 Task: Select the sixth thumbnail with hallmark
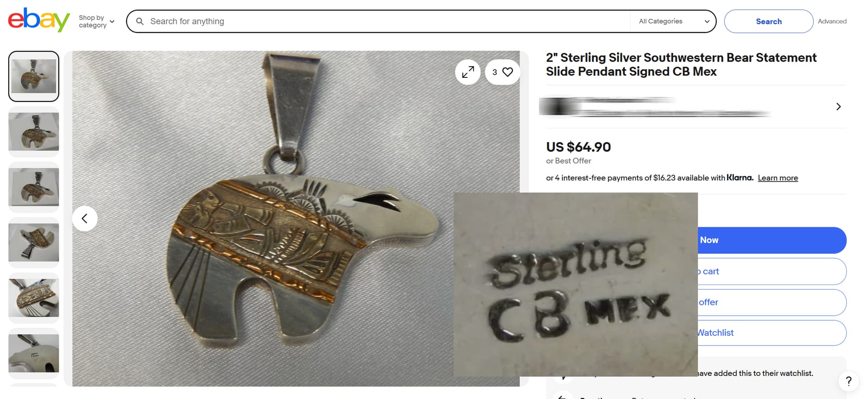point(33,353)
